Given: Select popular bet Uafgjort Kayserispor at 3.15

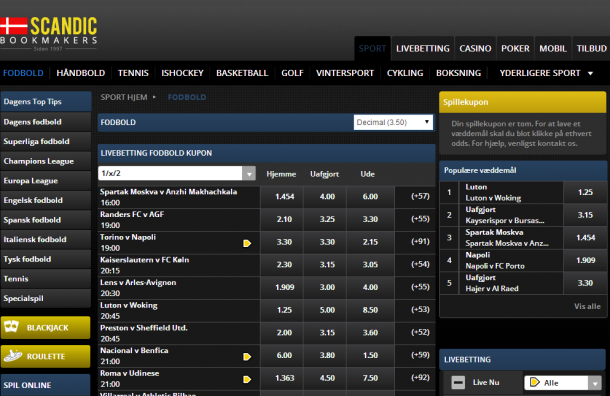Looking at the screenshot, I should point(585,215).
